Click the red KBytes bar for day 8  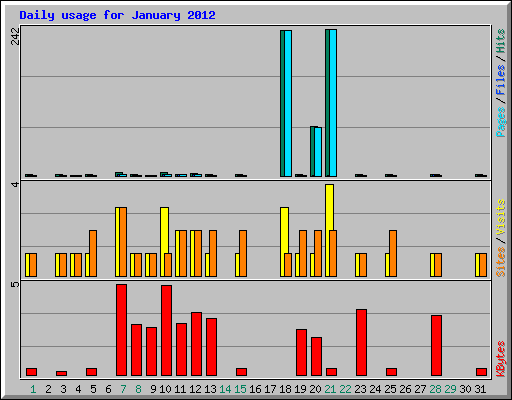136,350
